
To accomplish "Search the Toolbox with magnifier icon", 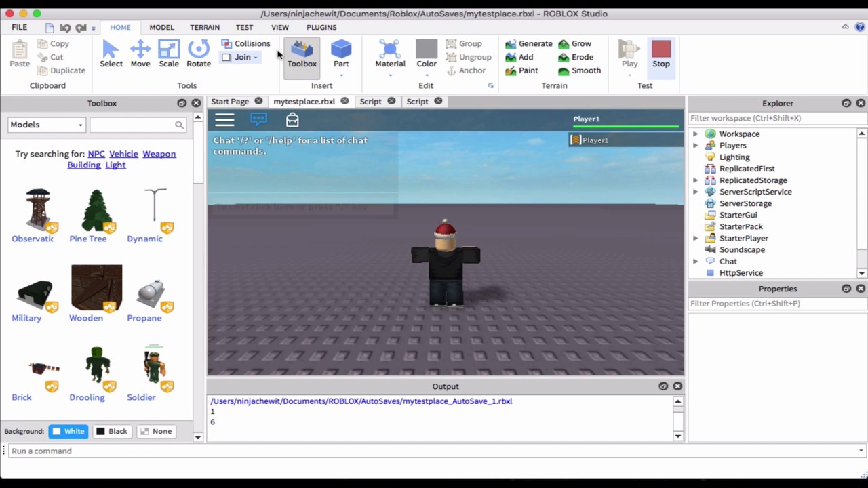I will point(179,125).
